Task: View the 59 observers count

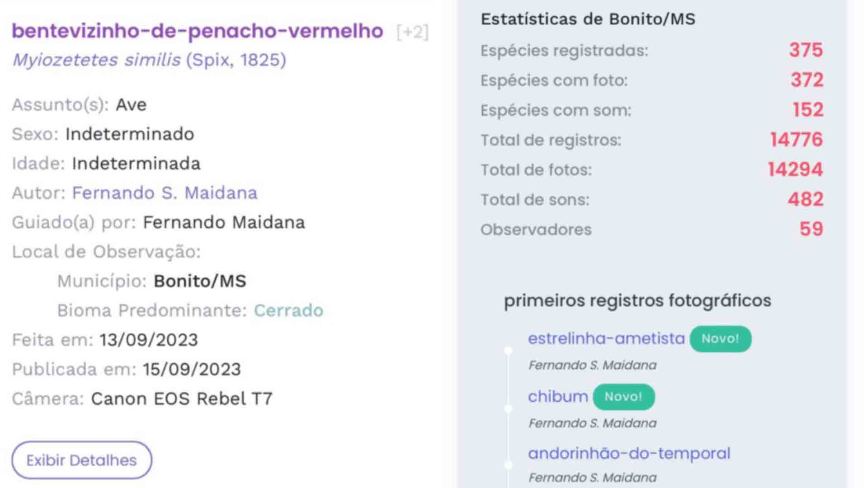Action: tap(811, 229)
